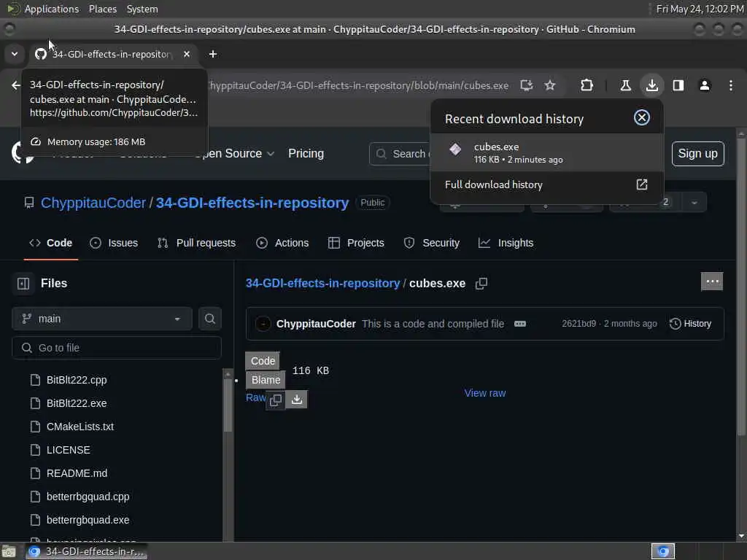This screenshot has width=747, height=560.
Task: Open the System menu
Action: pyautogui.click(x=142, y=9)
